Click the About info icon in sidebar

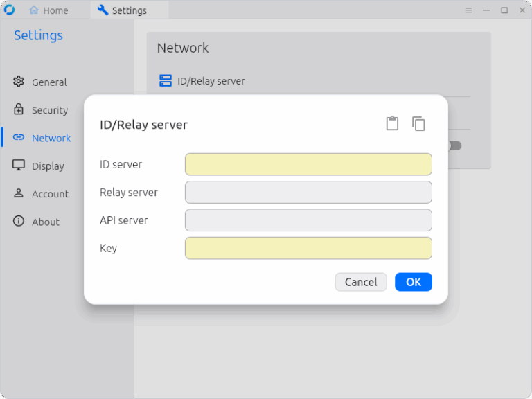[x=19, y=221]
